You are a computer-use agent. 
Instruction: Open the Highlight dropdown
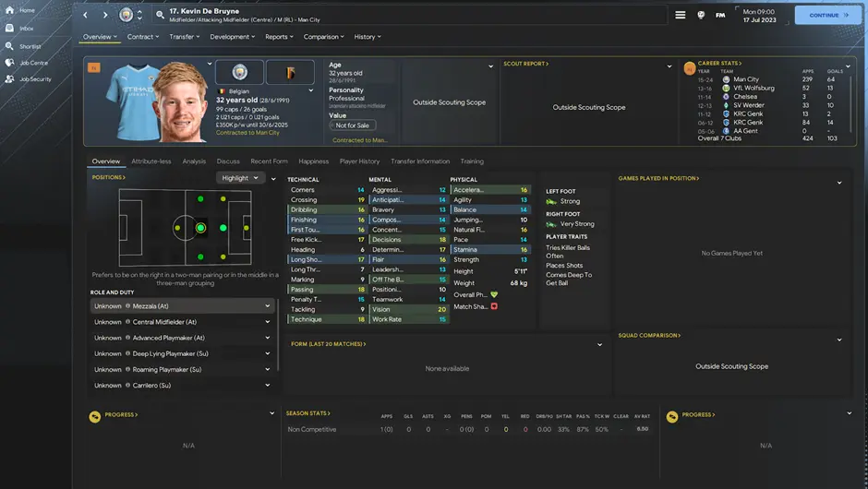point(240,178)
